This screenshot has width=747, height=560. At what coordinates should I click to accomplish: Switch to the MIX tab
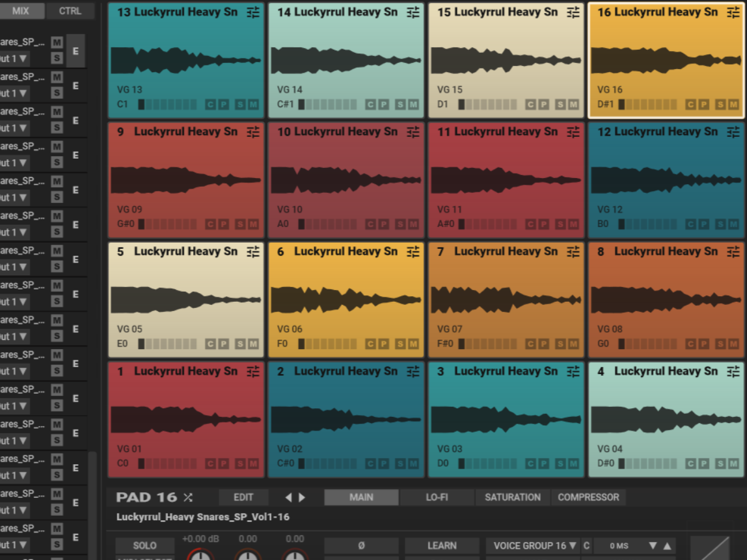(21, 11)
